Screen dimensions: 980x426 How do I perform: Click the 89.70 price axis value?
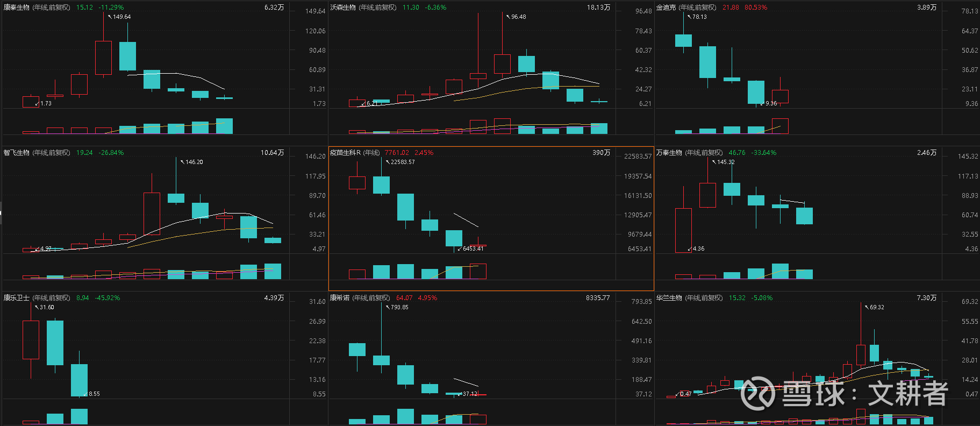point(317,196)
